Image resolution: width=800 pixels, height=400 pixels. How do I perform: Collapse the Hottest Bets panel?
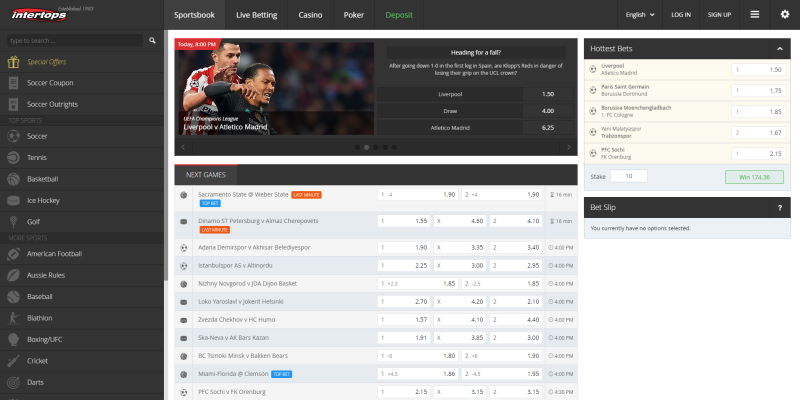click(780, 49)
